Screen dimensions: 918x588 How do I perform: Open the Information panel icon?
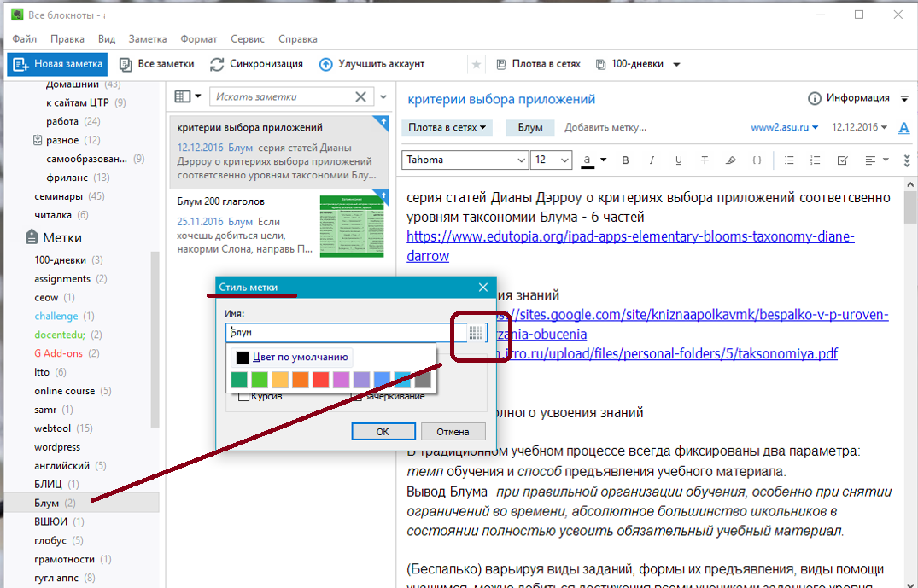click(x=814, y=98)
